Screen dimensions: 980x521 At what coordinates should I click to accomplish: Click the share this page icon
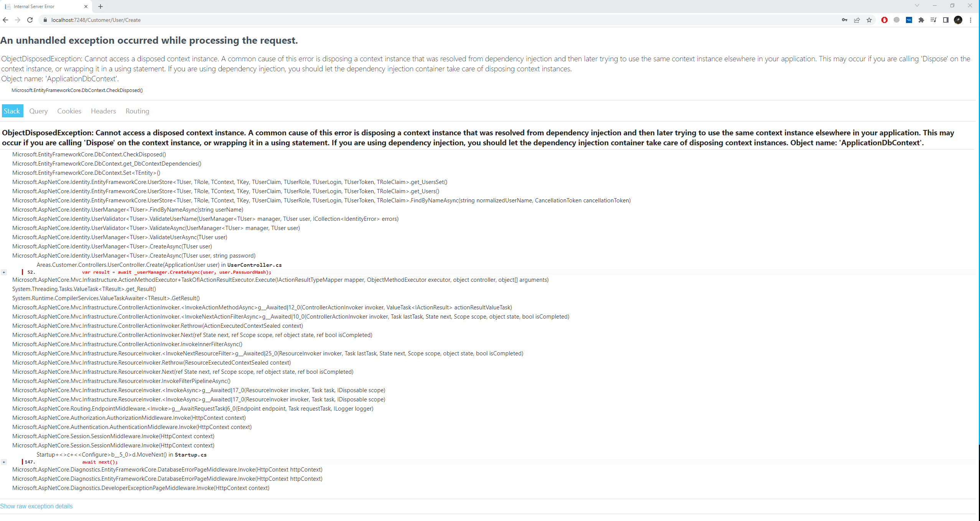856,20
